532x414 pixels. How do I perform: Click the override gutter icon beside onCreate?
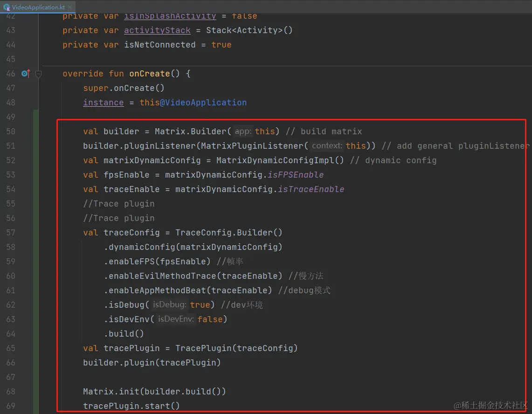(26, 73)
